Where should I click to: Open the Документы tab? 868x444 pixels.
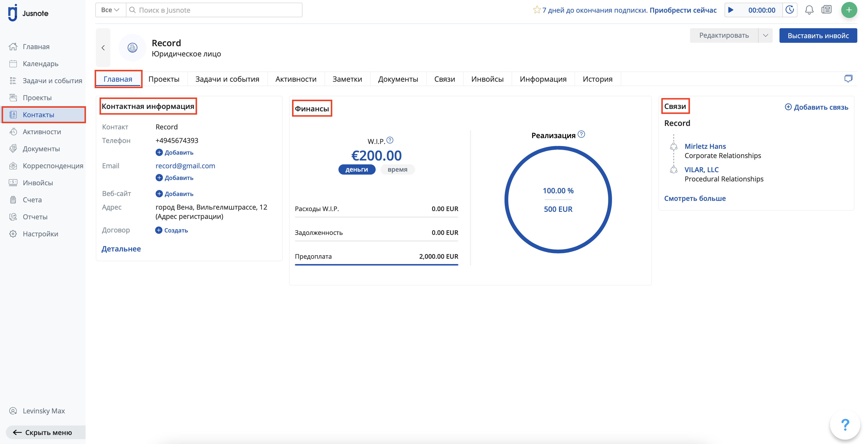pyautogui.click(x=398, y=79)
